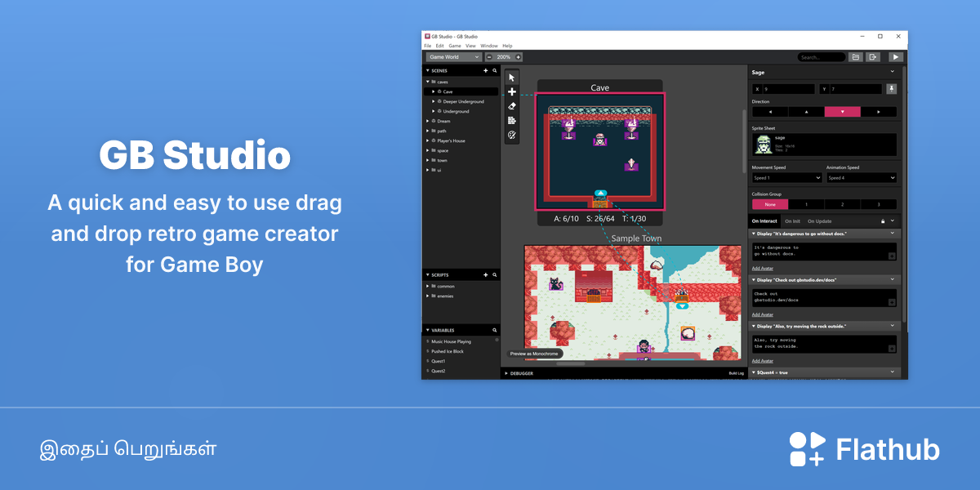Open the Movement Speed dropdown
Screen dimensions: 980x490
click(787, 177)
